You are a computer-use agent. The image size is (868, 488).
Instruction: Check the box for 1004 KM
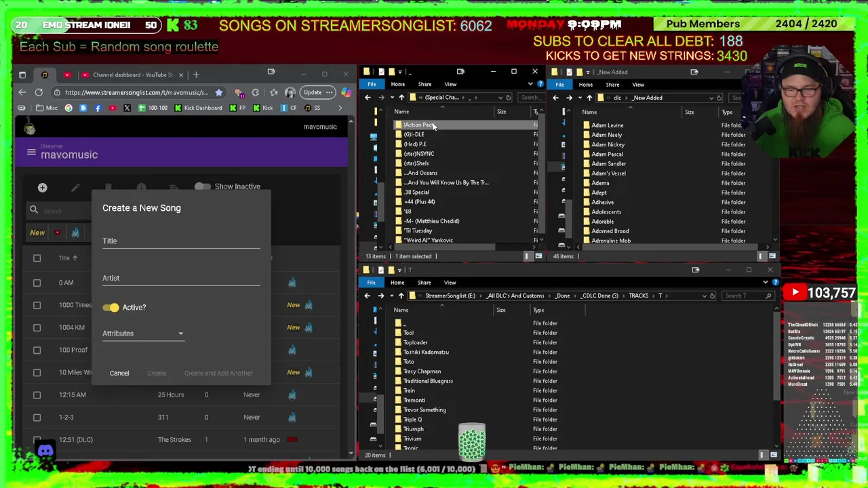pos(37,327)
